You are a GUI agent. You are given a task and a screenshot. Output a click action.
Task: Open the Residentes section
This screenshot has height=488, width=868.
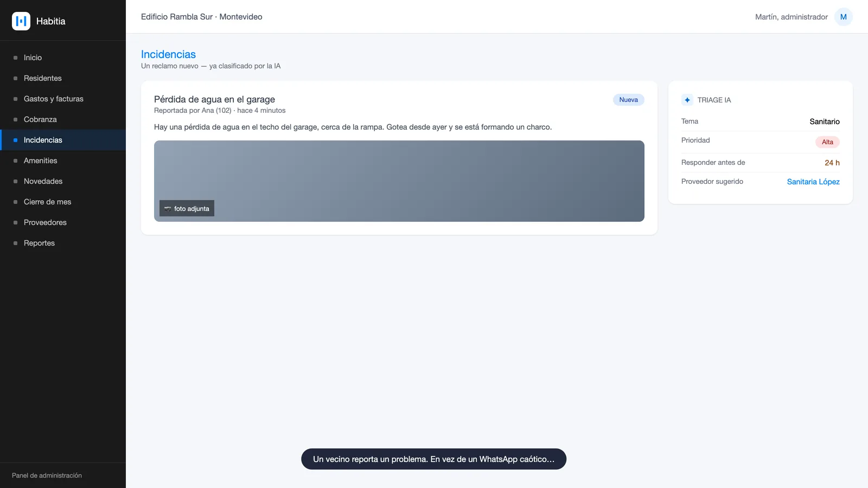click(63, 78)
